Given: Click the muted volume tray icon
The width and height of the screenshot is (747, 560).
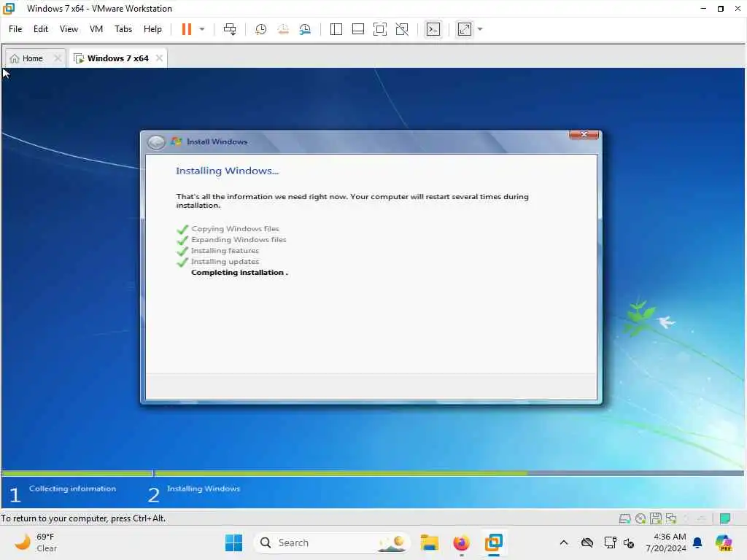Looking at the screenshot, I should (x=628, y=542).
